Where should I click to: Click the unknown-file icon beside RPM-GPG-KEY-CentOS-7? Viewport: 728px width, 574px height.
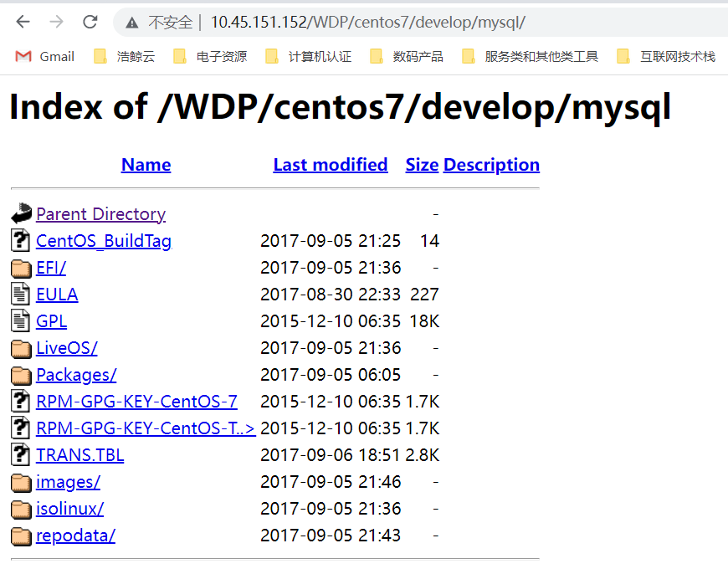point(20,402)
